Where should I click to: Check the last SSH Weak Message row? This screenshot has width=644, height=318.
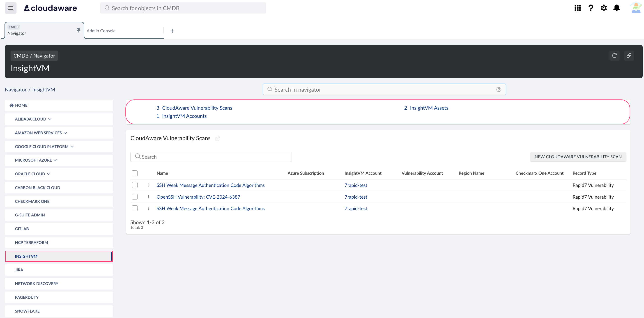tap(135, 208)
